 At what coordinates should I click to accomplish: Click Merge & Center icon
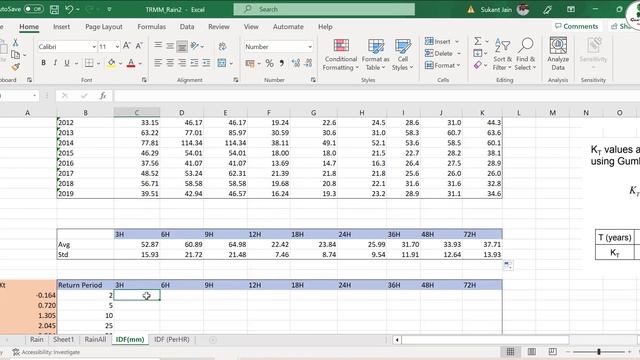(x=222, y=63)
